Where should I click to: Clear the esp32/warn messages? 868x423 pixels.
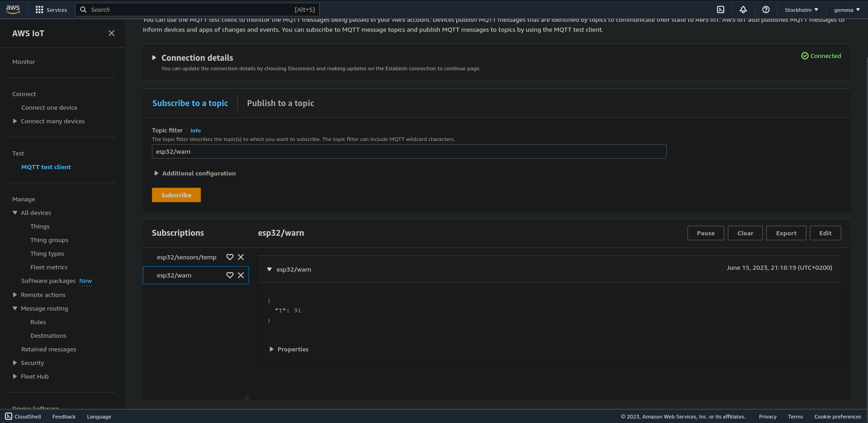pos(745,233)
